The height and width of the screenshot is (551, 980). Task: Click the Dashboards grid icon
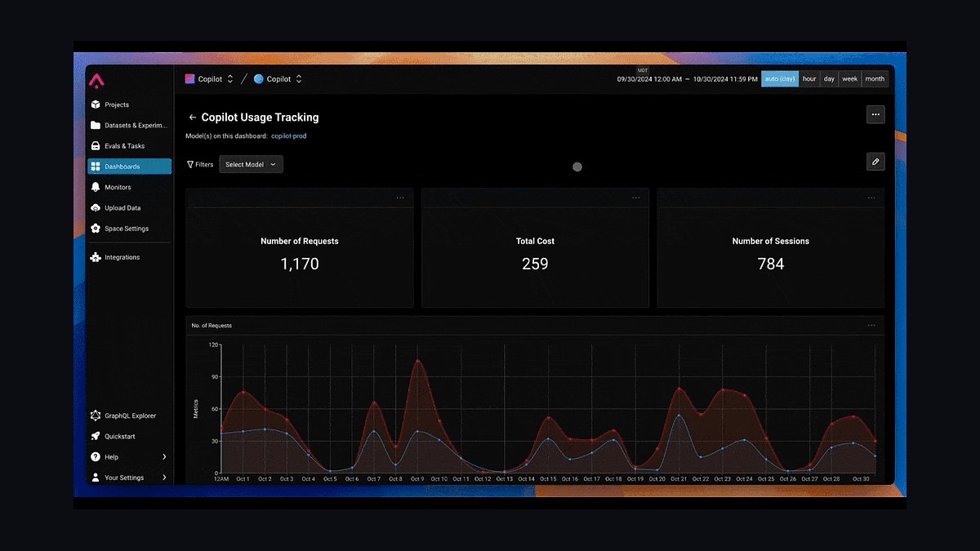[96, 167]
